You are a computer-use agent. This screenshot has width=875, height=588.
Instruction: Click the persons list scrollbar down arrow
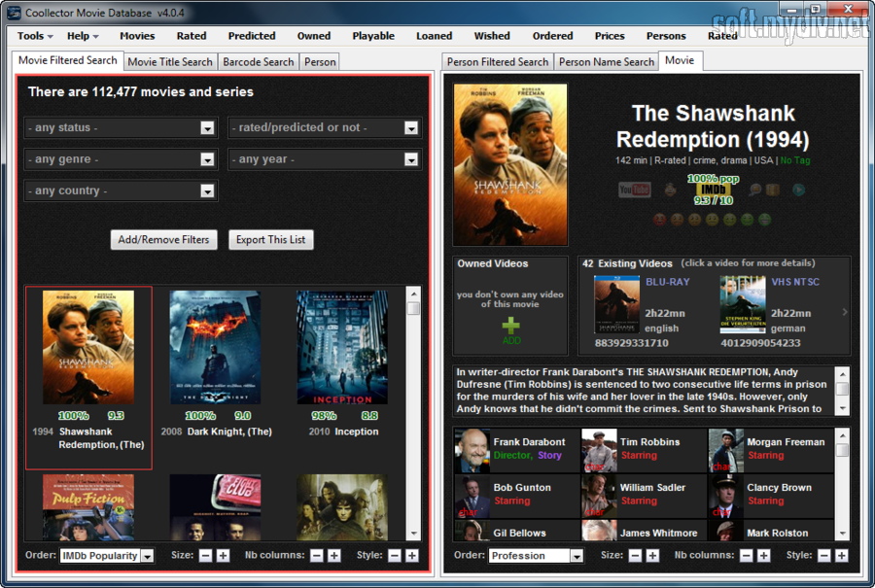(x=842, y=534)
